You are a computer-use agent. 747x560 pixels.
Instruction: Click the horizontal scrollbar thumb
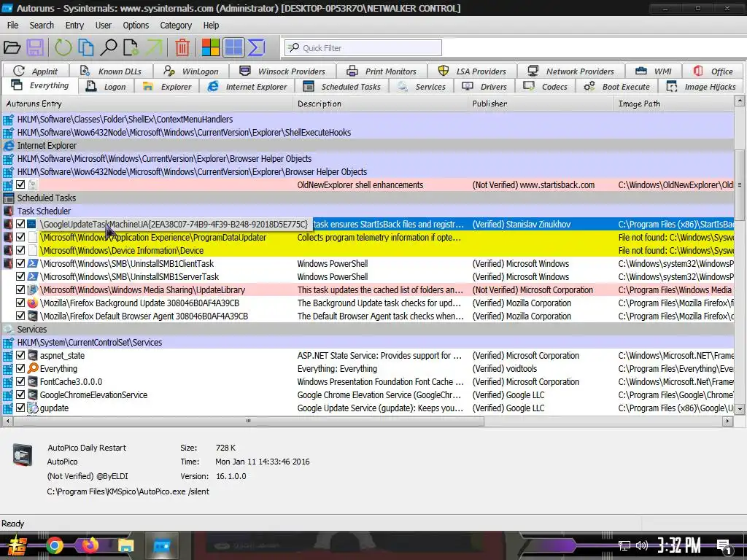click(x=248, y=421)
